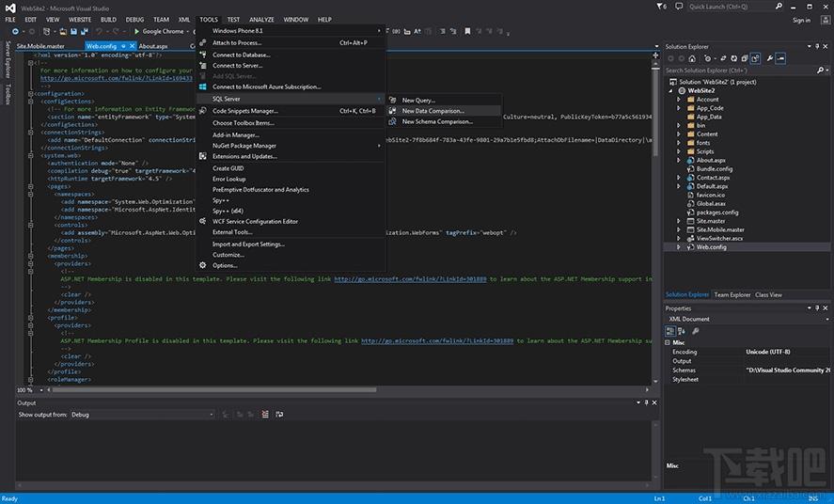
Task: Click Alphabetical sort icon in Properties panel
Action: tap(682, 331)
